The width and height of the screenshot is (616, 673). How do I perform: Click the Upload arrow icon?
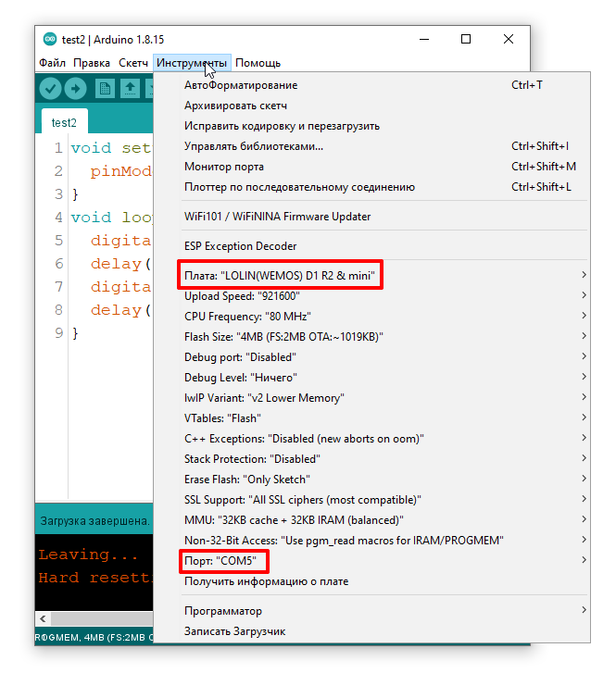tap(75, 89)
